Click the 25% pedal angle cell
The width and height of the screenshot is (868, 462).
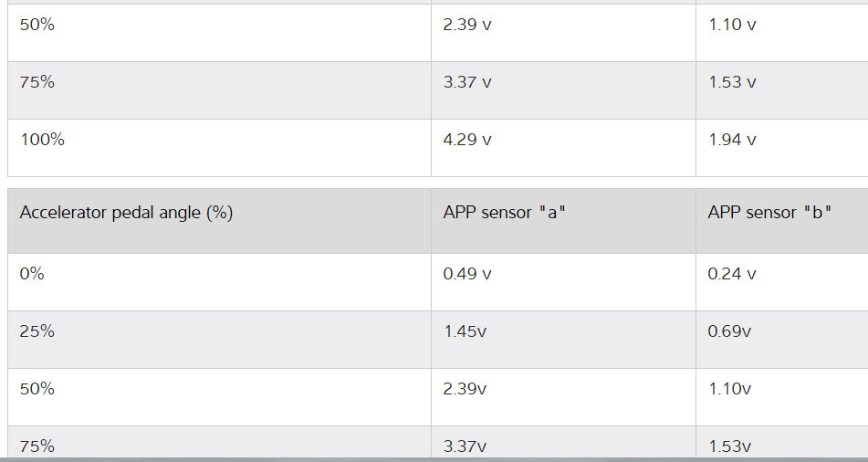click(37, 331)
